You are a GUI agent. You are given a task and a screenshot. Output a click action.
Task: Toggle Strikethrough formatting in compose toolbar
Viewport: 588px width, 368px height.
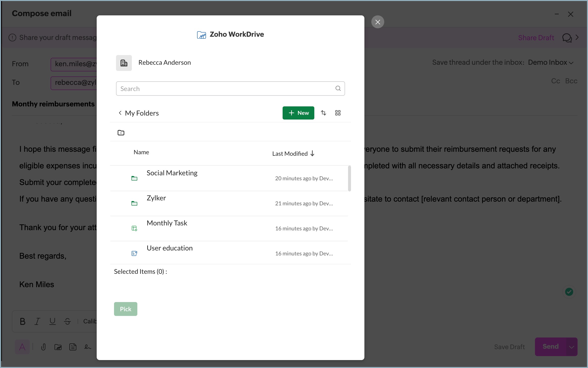click(x=67, y=321)
